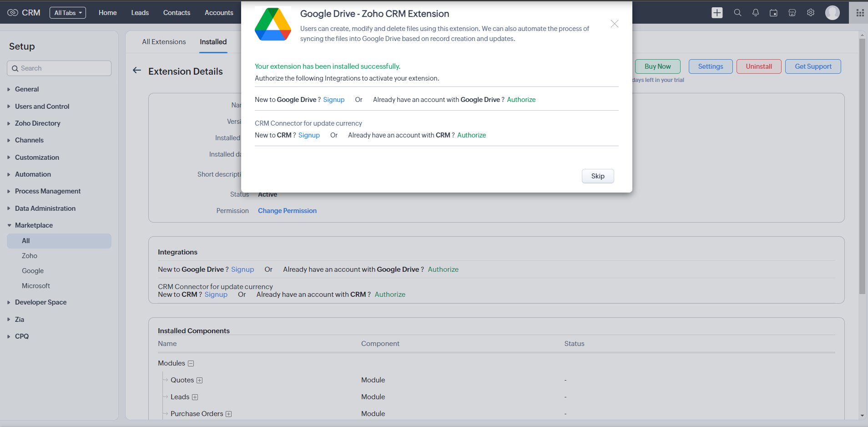Open extension Settings button
The image size is (868, 427).
click(711, 66)
